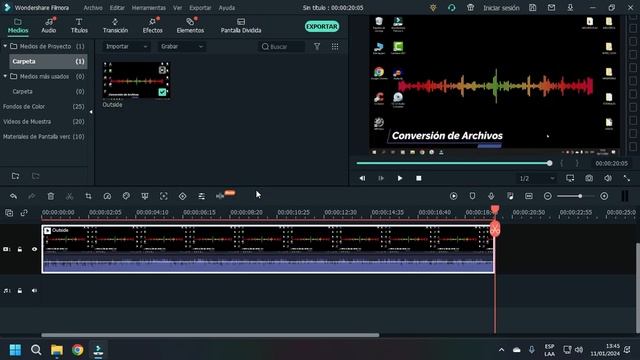640x360 pixels.
Task: Open the Editar menu
Action: (117, 8)
